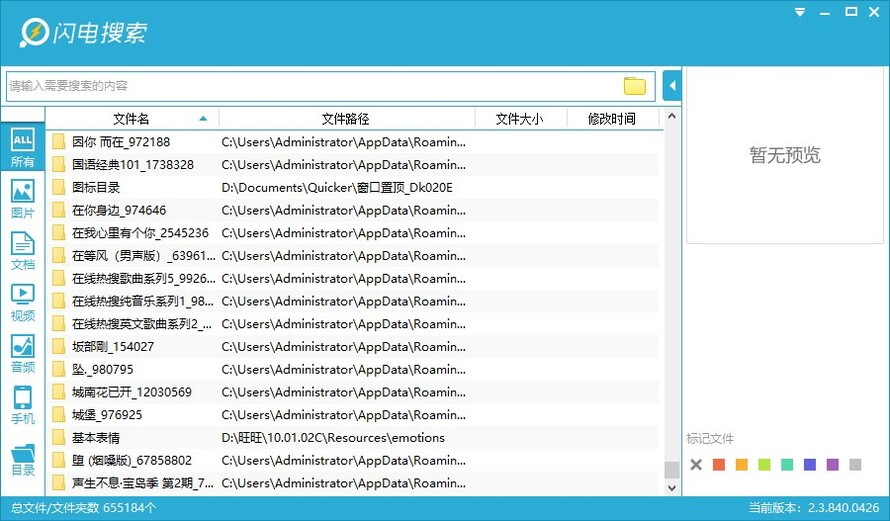
Task: Open the 图片 images category
Action: 23,199
